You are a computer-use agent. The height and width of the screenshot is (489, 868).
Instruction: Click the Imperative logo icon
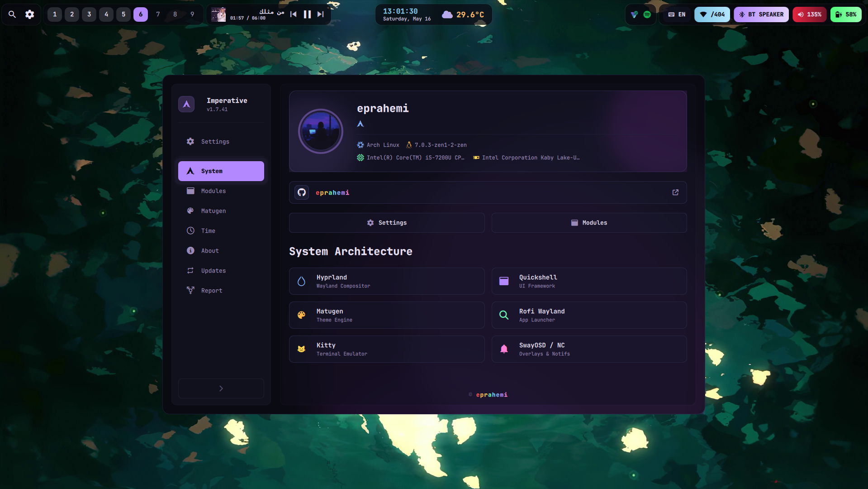point(186,104)
